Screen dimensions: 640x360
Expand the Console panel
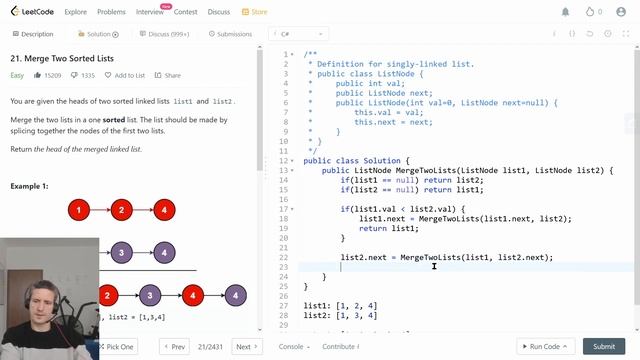pyautogui.click(x=294, y=347)
